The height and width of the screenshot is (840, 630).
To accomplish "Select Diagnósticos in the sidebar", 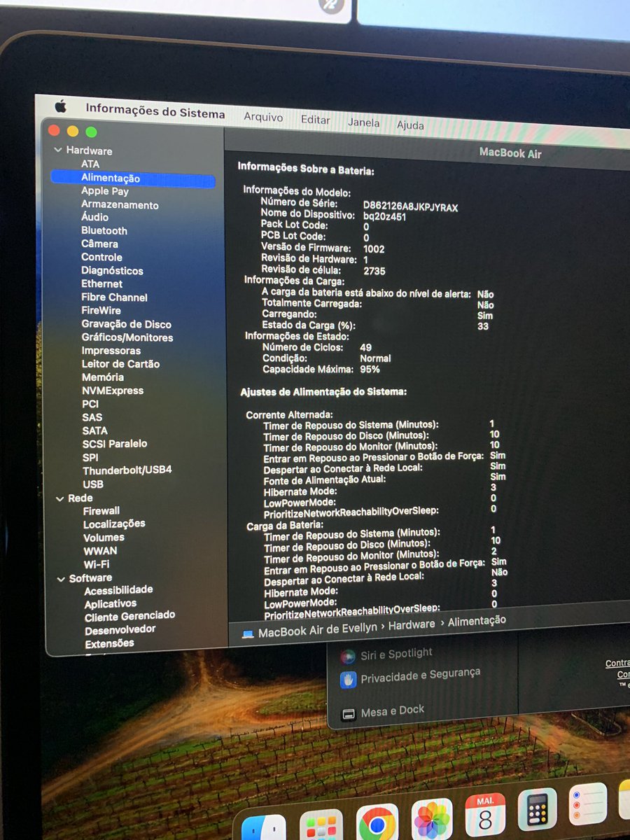I will tap(112, 270).
